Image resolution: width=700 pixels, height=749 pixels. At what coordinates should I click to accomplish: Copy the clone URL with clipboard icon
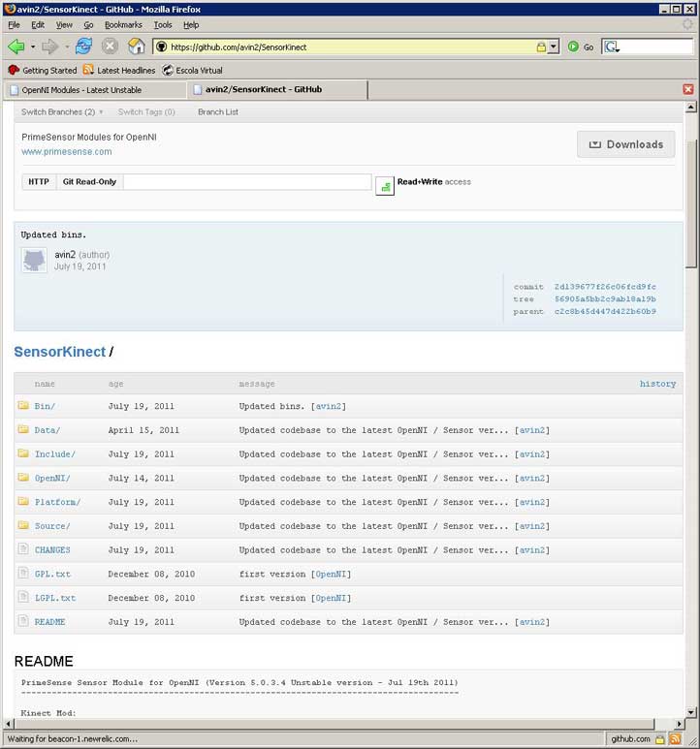385,186
